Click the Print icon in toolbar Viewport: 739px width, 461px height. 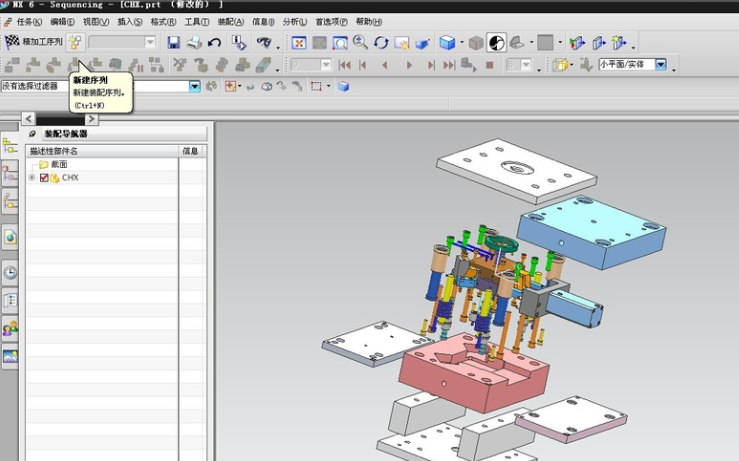coord(194,42)
